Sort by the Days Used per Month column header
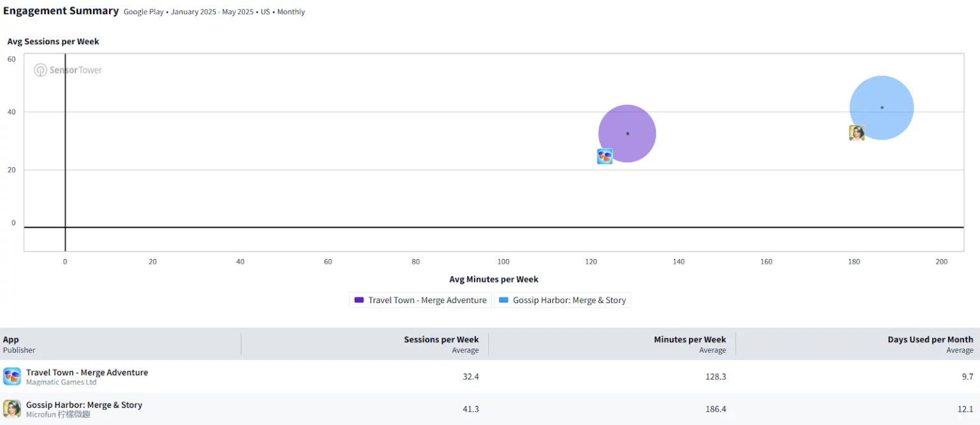Screen dimensions: 980x425 coord(930,339)
